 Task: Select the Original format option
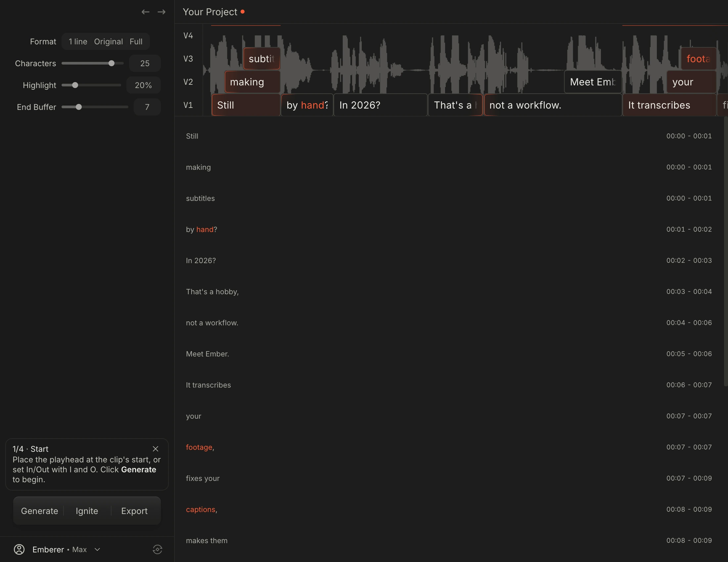[x=108, y=42]
